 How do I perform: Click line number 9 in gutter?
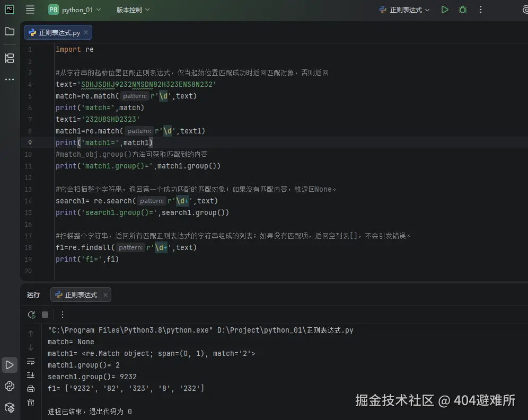coord(30,142)
